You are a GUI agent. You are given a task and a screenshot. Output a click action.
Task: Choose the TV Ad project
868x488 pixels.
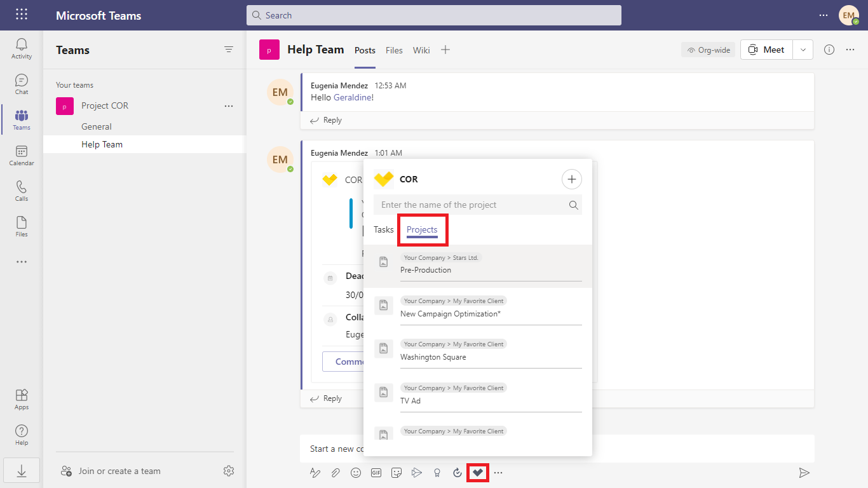478,396
